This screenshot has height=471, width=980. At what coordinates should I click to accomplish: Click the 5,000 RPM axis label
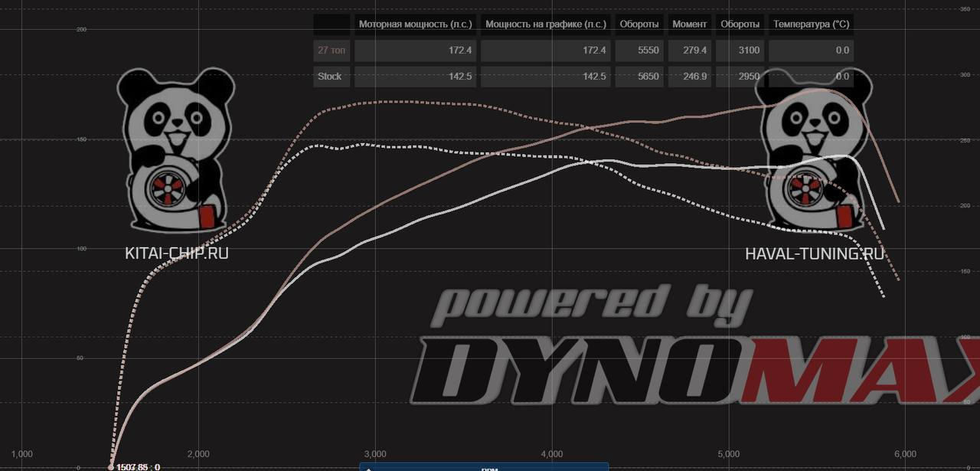pos(729,453)
